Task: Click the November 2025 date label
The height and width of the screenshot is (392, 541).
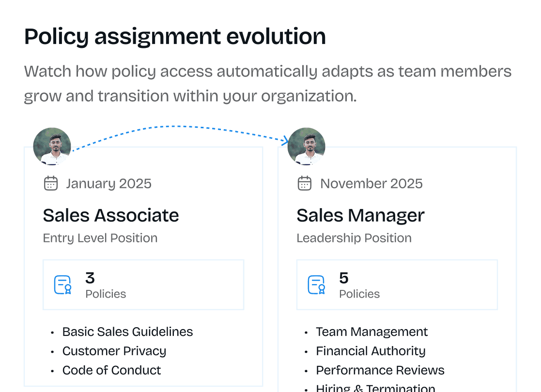Action: click(371, 183)
